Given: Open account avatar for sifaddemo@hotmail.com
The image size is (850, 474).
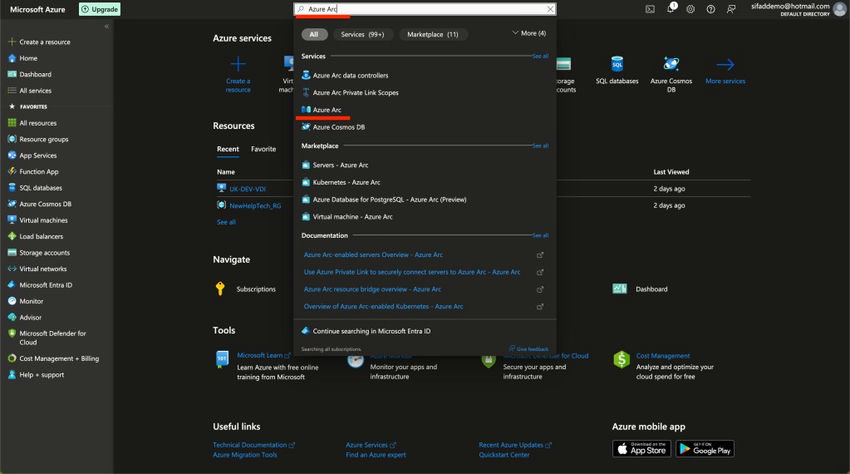Looking at the screenshot, I should click(840, 9).
